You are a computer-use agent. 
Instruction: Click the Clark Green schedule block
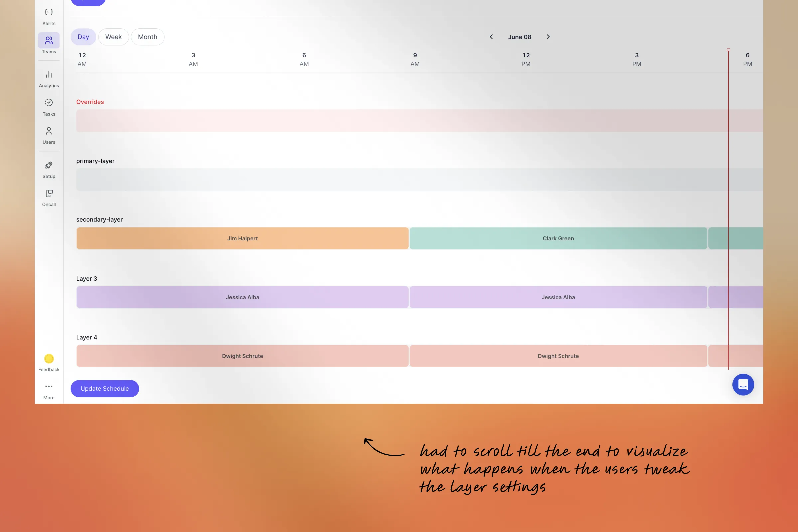pyautogui.click(x=558, y=238)
